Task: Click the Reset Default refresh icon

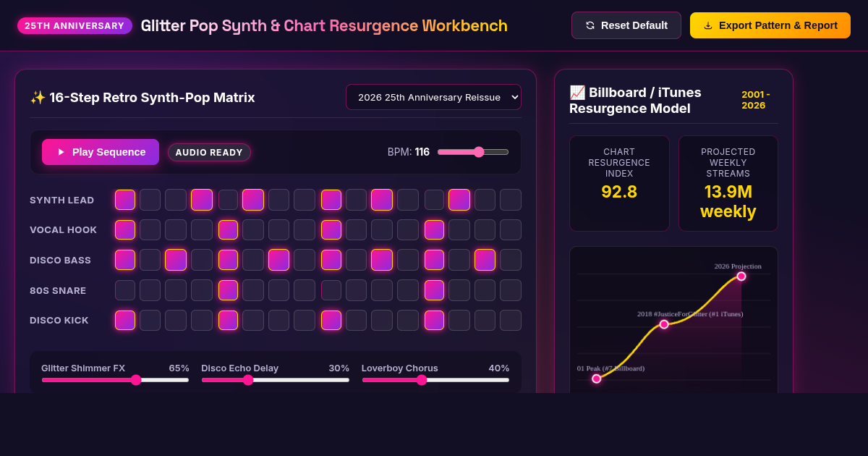Action: (x=590, y=25)
